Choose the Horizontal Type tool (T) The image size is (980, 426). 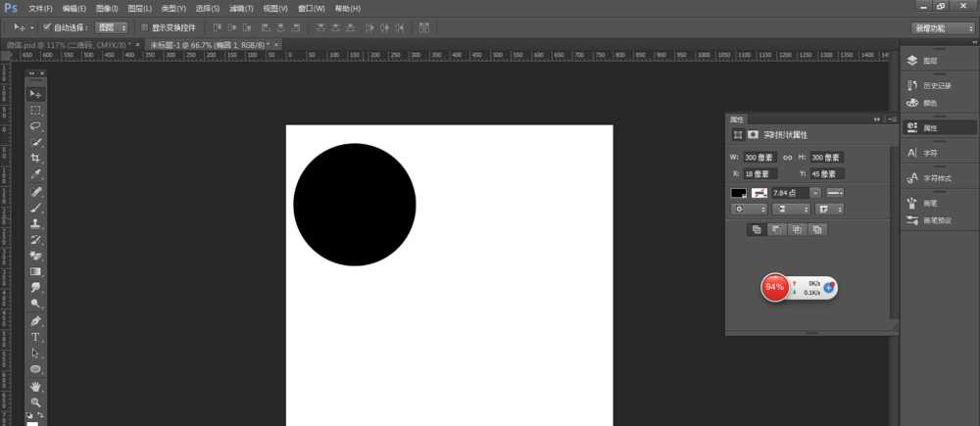[35, 337]
